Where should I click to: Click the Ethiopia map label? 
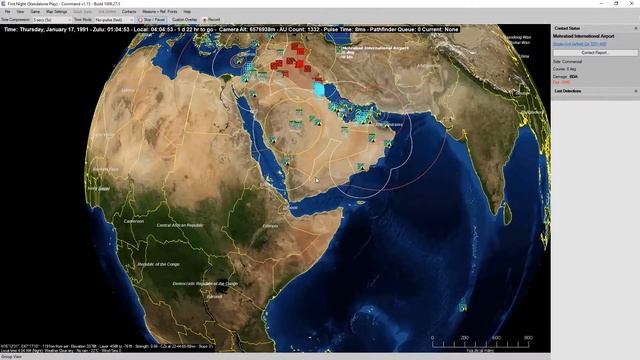click(270, 226)
